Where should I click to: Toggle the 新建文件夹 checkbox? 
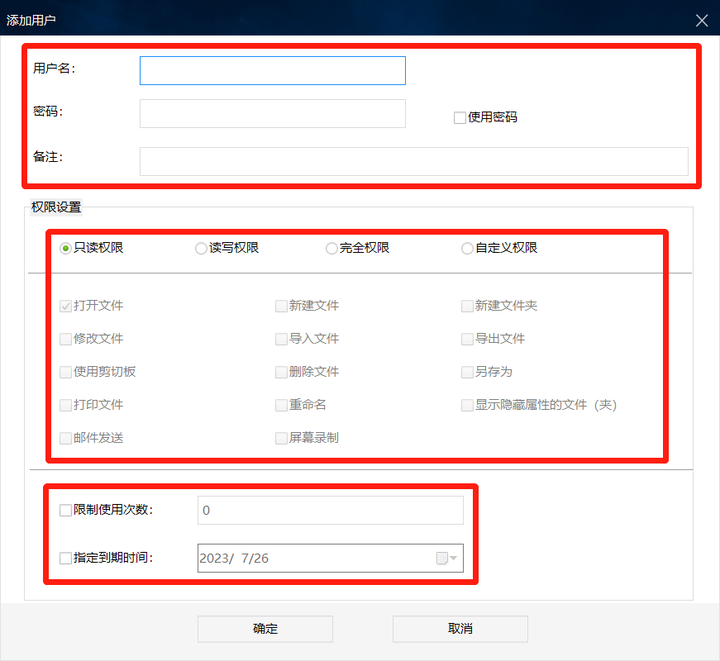[x=467, y=306]
